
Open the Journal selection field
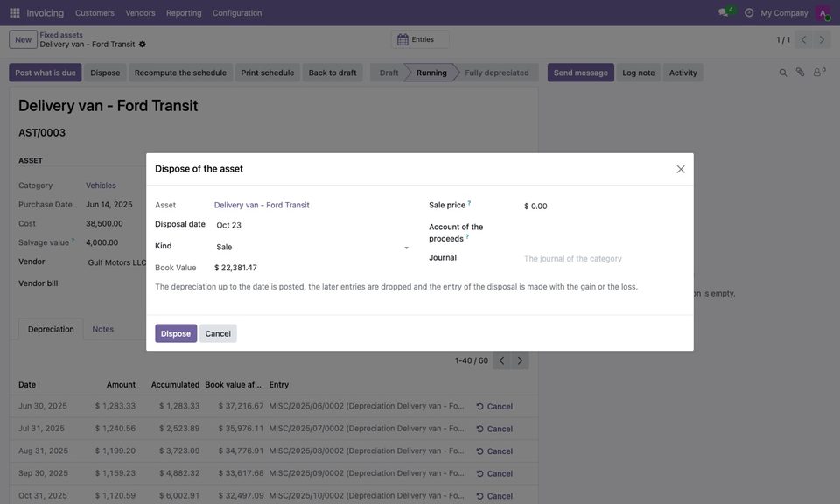point(604,259)
